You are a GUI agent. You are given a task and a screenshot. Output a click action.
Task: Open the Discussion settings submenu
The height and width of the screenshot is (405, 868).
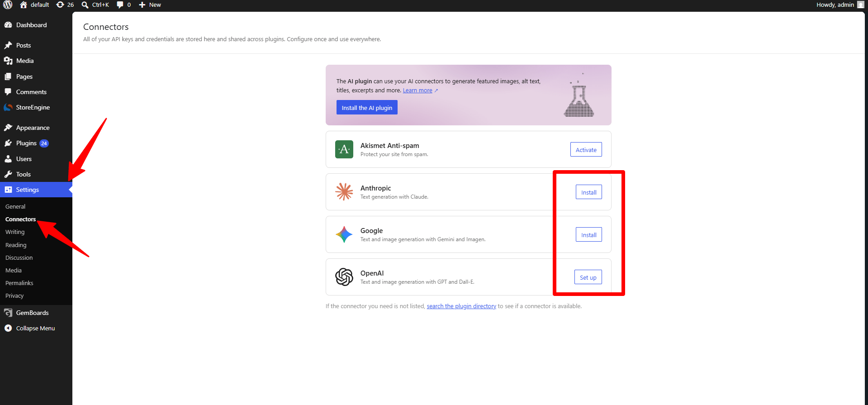(19, 257)
